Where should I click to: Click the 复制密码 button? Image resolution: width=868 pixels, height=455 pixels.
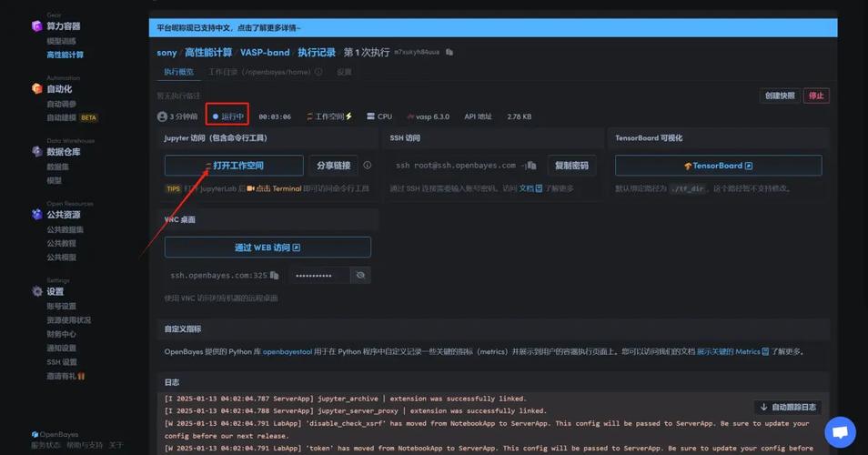pos(571,166)
